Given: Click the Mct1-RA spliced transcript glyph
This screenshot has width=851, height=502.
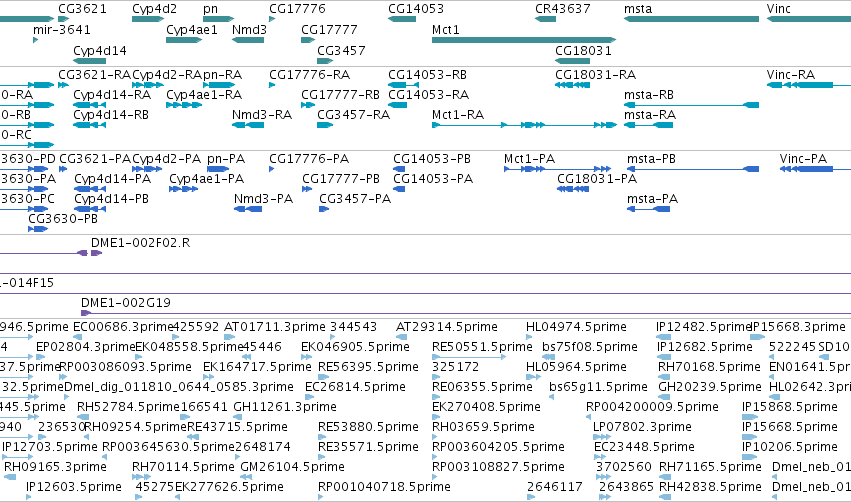Looking at the screenshot, I should (524, 125).
